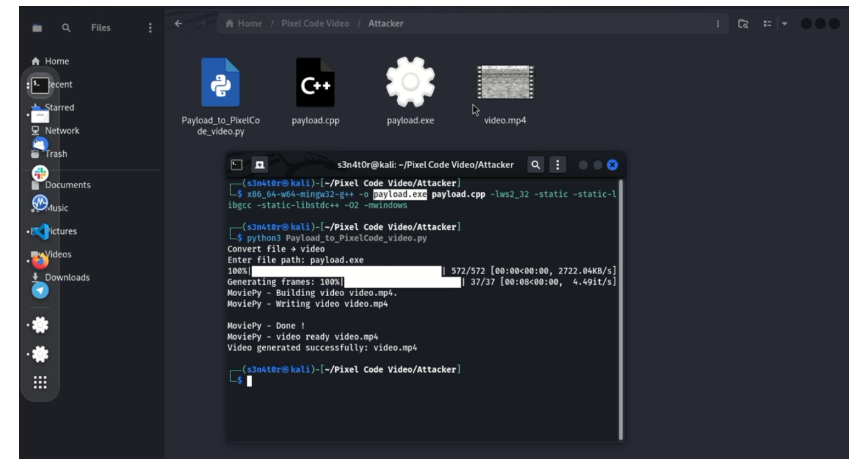Click 'Video generated successfully: video.mp4' line

pos(322,348)
